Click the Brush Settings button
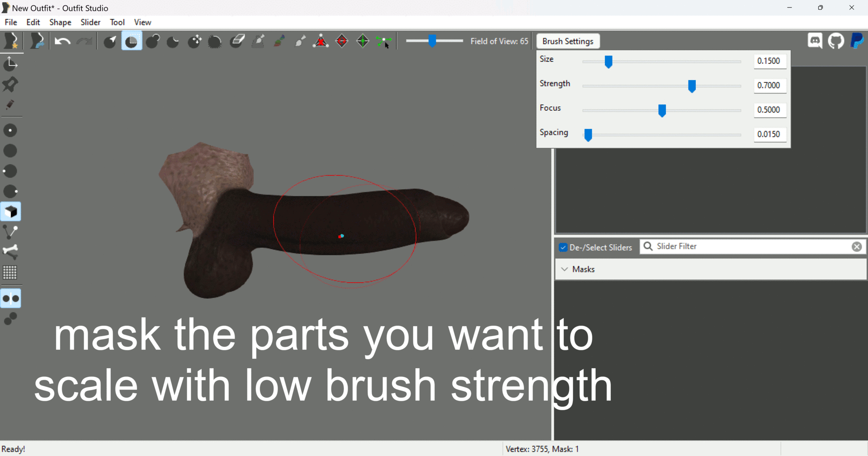 coord(568,41)
